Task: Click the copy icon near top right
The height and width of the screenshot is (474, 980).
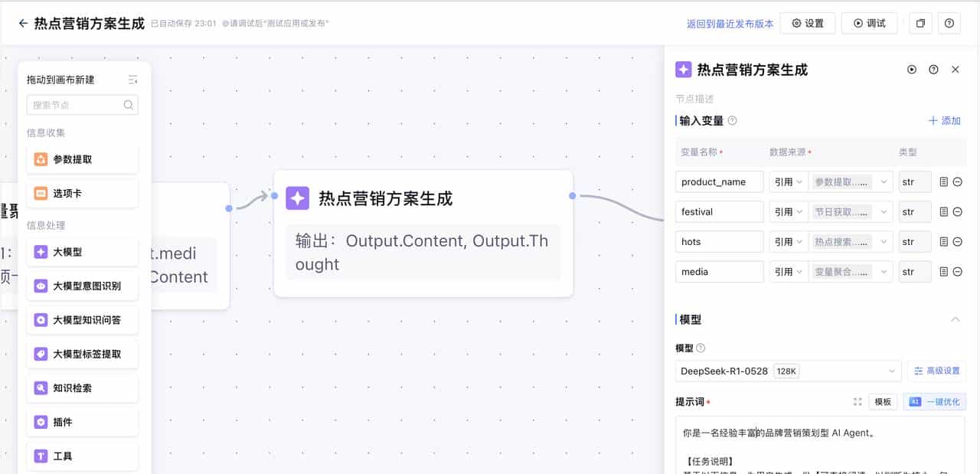Action: (920, 23)
